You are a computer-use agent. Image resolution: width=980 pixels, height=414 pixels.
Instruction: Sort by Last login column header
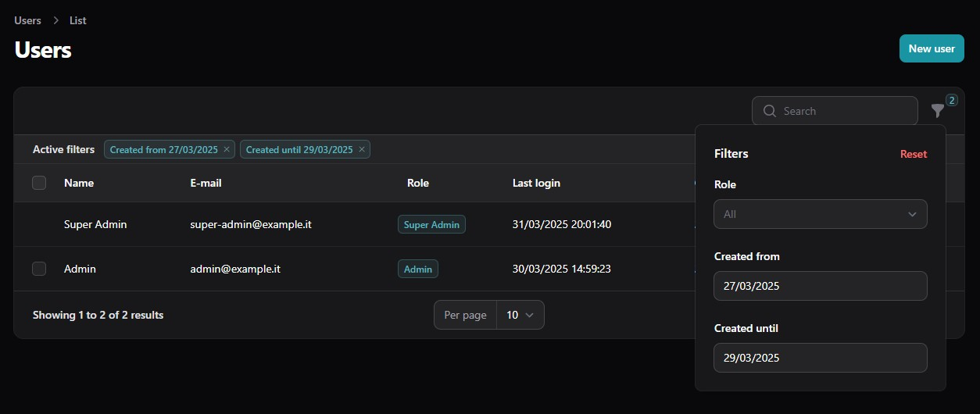pyautogui.click(x=536, y=183)
